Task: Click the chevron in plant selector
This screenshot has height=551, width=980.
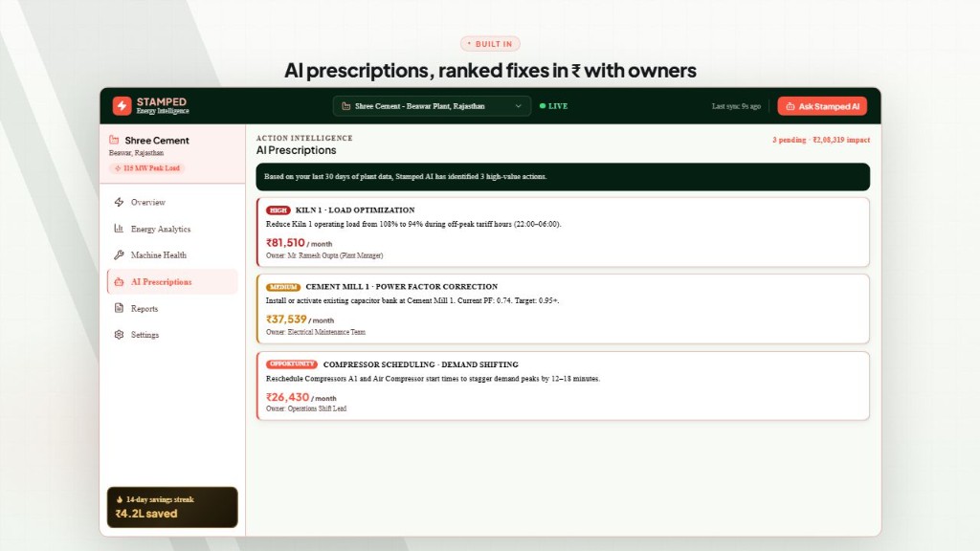Action: click(x=518, y=106)
